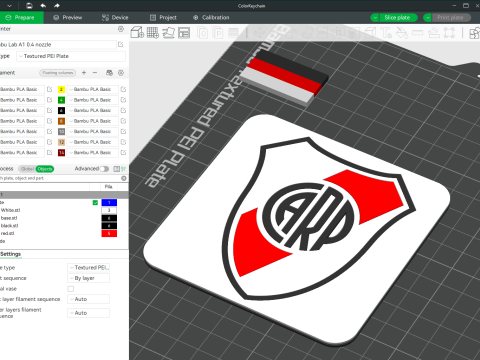The height and width of the screenshot is (360, 480).
Task: Click the Auto orient toolbar icon
Action: [168, 33]
